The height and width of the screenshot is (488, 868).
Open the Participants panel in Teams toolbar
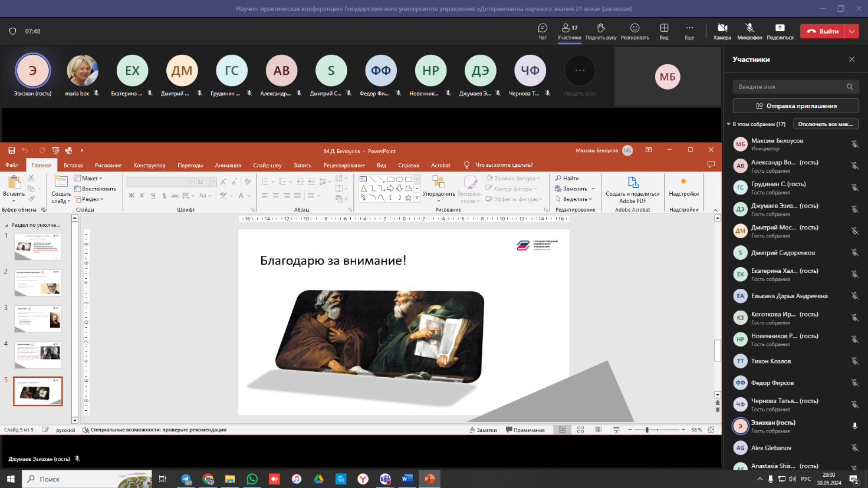[569, 31]
